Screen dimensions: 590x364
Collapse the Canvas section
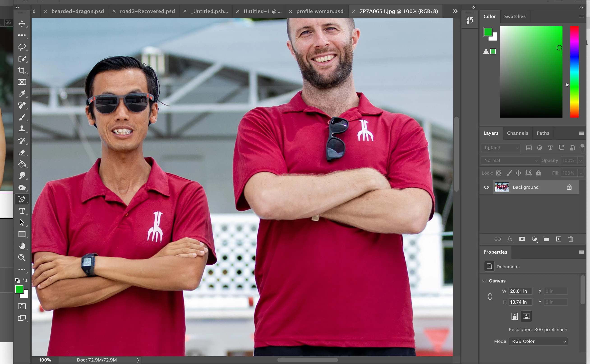pos(484,281)
